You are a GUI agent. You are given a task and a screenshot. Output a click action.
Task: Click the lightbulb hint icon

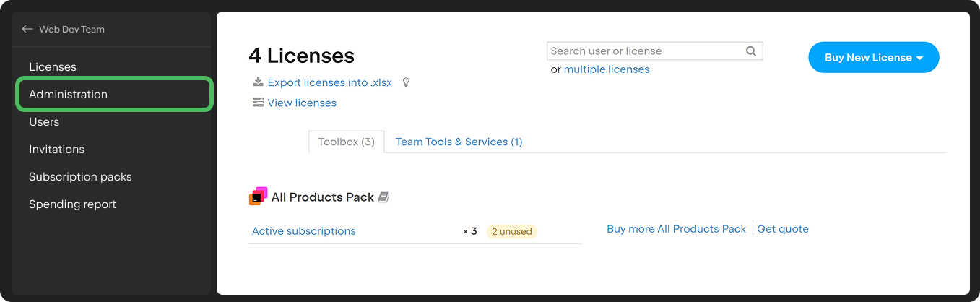(406, 82)
